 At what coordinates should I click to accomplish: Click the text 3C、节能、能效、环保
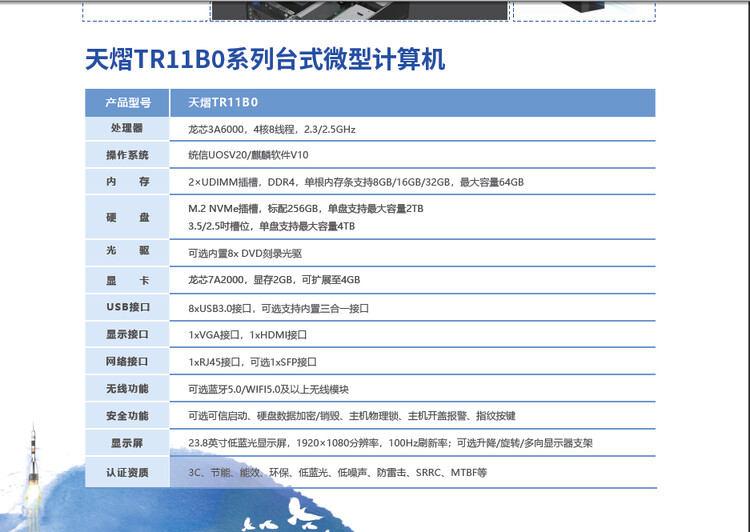pos(239,473)
